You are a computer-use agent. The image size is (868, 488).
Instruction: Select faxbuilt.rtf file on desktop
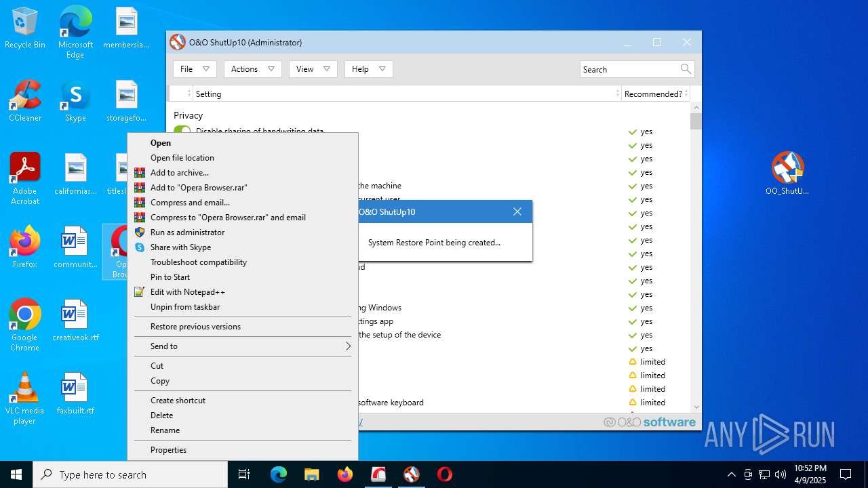(x=75, y=394)
